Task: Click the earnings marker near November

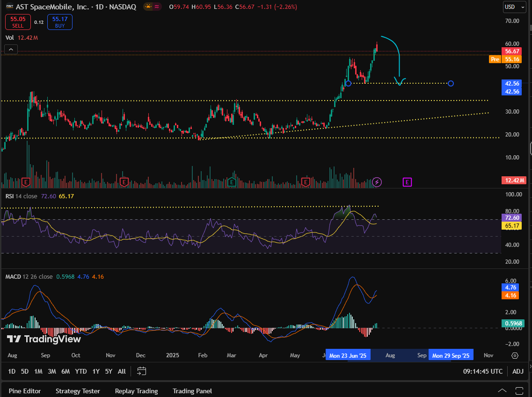Action: (124, 182)
